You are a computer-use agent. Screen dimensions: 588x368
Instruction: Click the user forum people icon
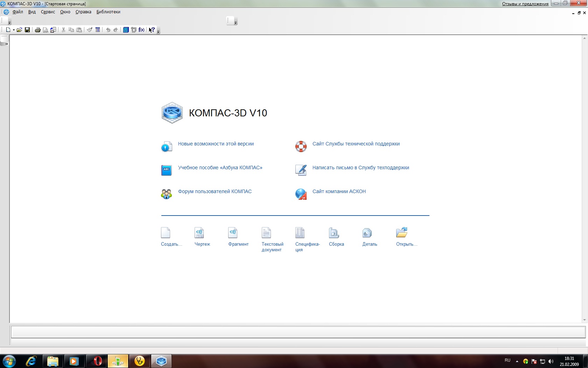(167, 194)
